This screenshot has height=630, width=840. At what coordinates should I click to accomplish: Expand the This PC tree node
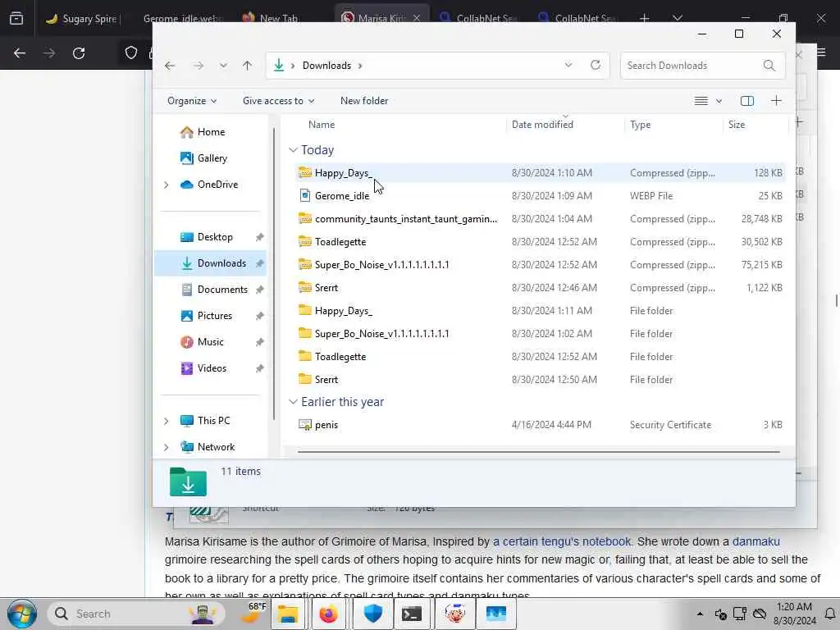pyautogui.click(x=166, y=421)
